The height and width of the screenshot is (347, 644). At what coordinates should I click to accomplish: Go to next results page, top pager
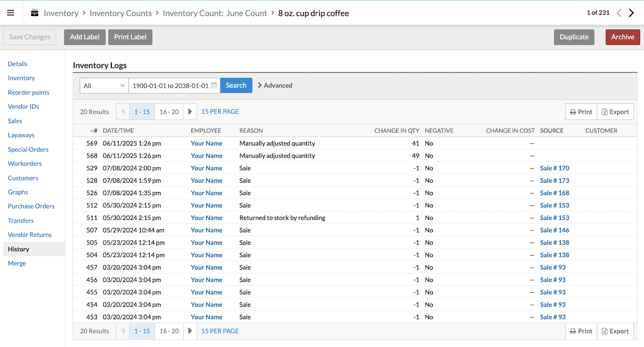pyautogui.click(x=190, y=111)
